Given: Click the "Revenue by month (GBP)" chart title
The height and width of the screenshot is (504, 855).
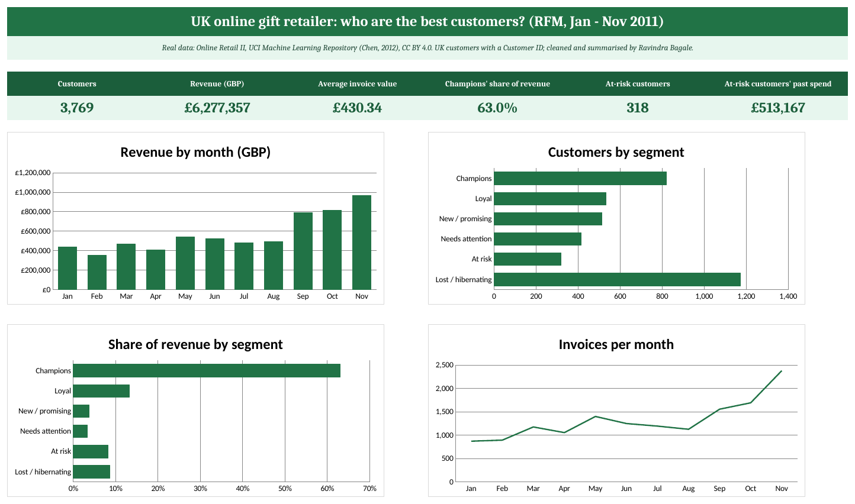Looking at the screenshot, I should coord(195,152).
